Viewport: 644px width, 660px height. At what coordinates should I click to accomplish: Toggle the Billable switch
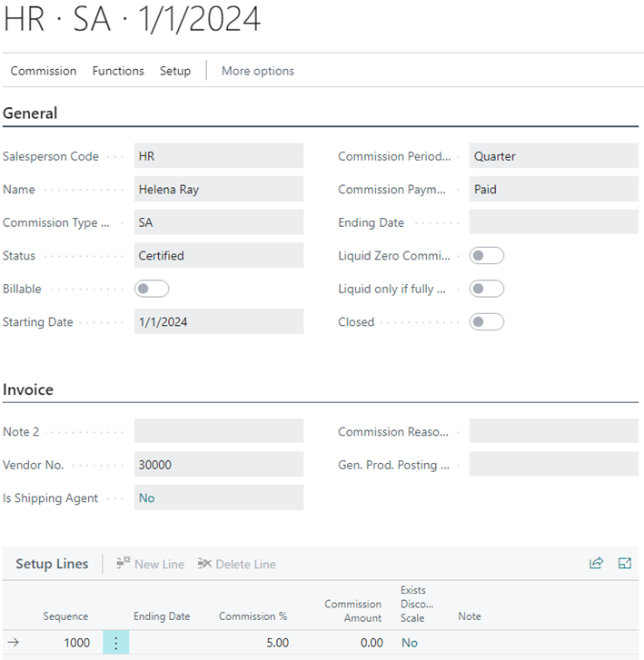click(x=152, y=289)
